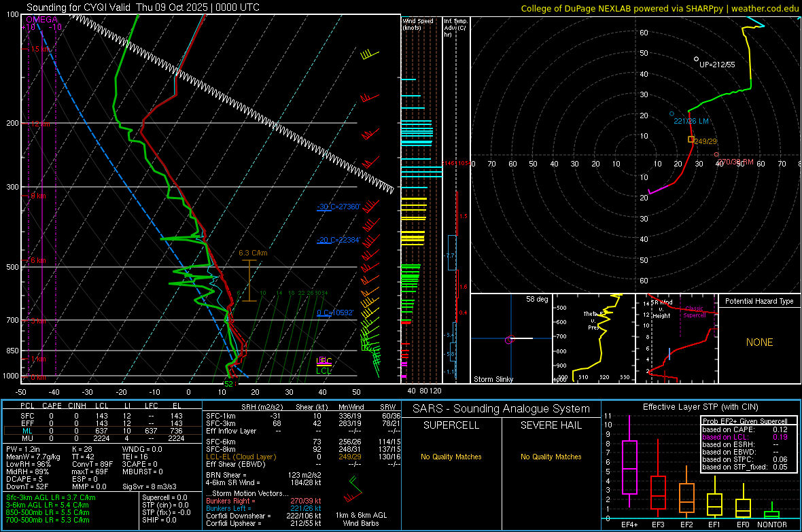This screenshot has height=532, width=802.
Task: Click the 'MeanW = 7.7g/kg' value
Action: [x=33, y=457]
